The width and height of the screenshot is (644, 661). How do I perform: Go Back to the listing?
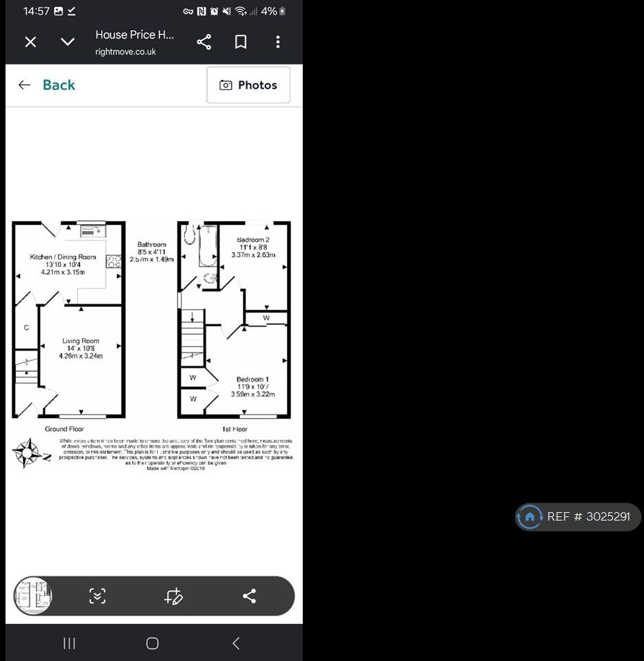pos(58,85)
